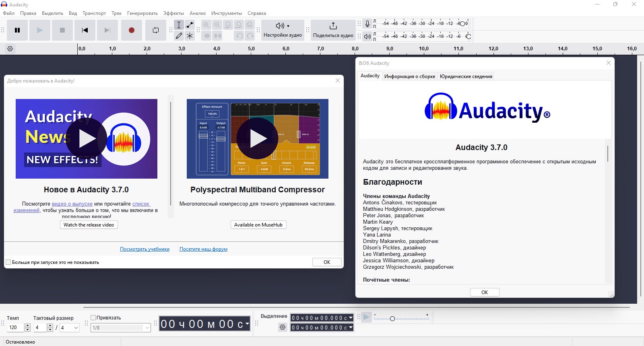Increase tempo with the up stepper arrow
The image size is (644, 346).
point(28,325)
